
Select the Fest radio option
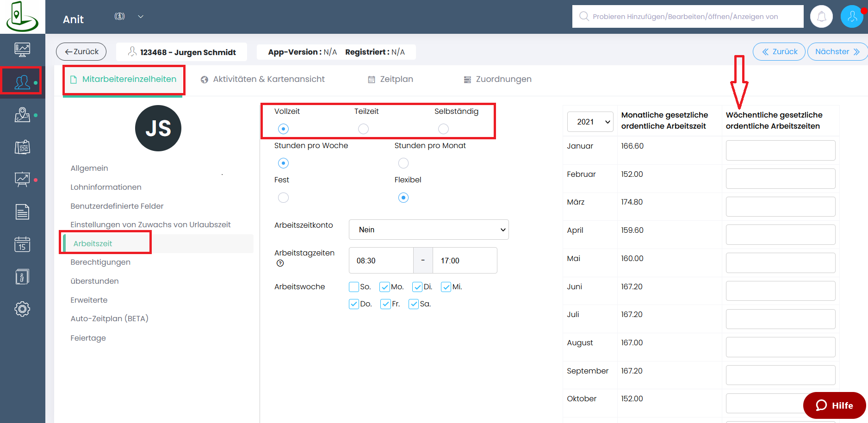point(283,198)
